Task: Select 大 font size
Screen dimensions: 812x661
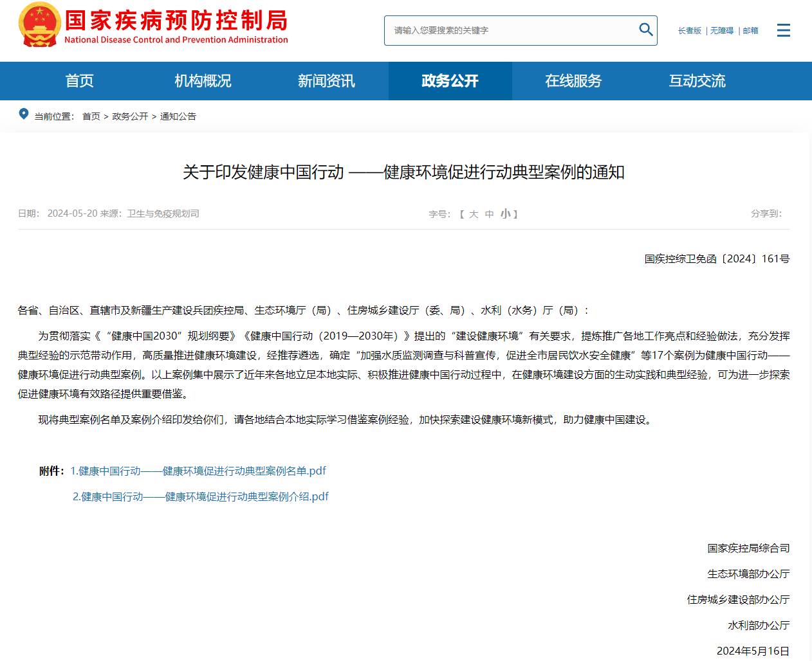Action: tap(474, 214)
